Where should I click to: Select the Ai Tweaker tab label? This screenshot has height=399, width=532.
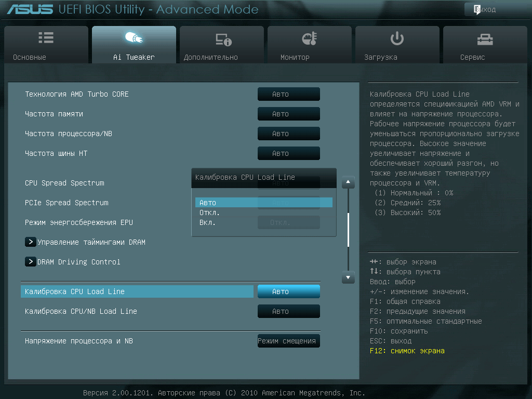coord(134,57)
